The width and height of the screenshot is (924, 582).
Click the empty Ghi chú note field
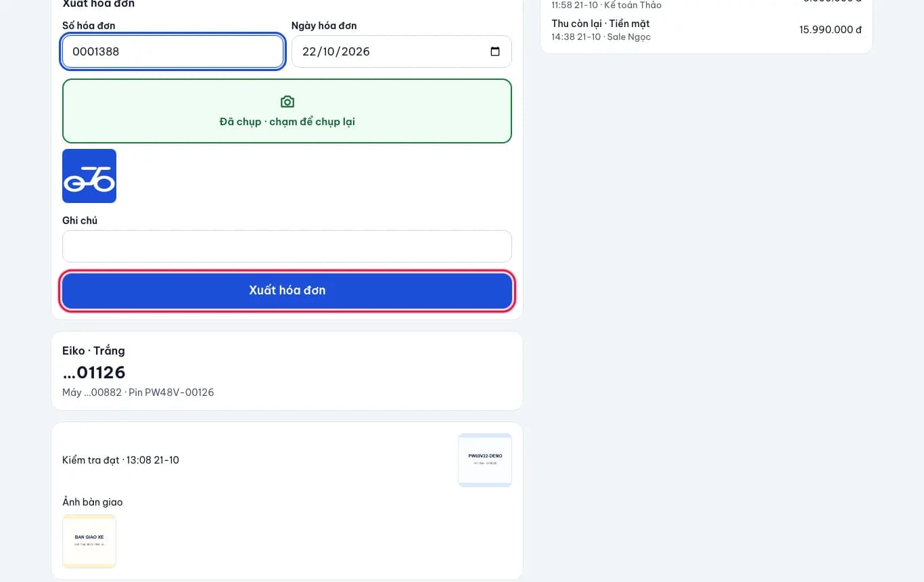point(287,246)
